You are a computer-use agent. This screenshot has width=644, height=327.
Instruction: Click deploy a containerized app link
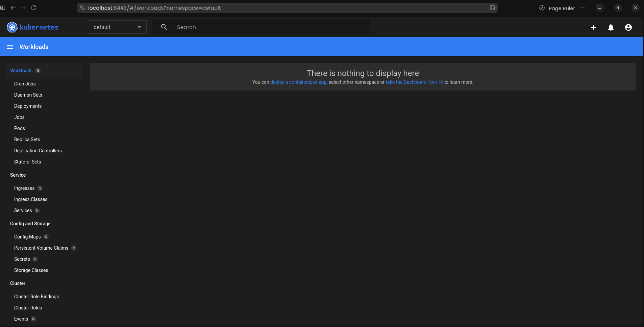point(298,82)
